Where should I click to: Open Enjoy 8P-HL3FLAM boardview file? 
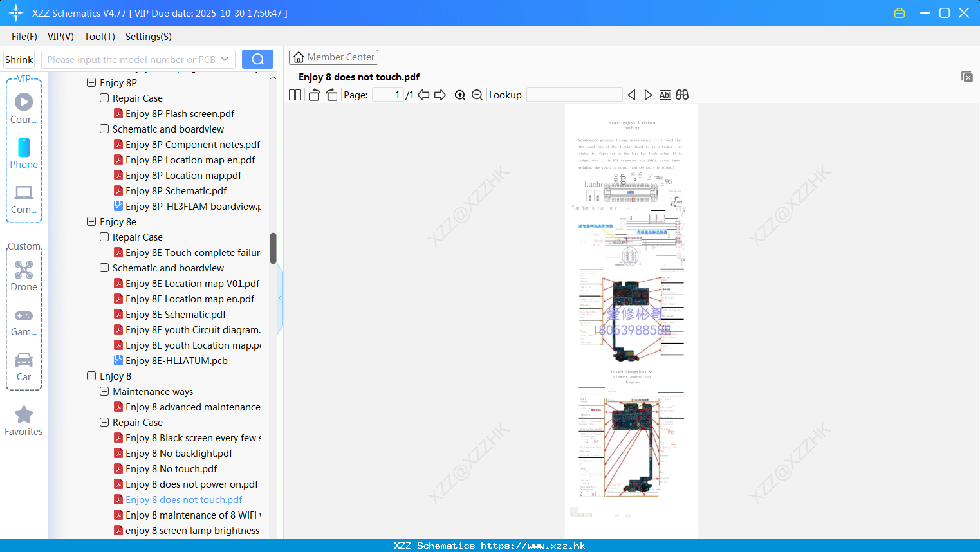(187, 207)
